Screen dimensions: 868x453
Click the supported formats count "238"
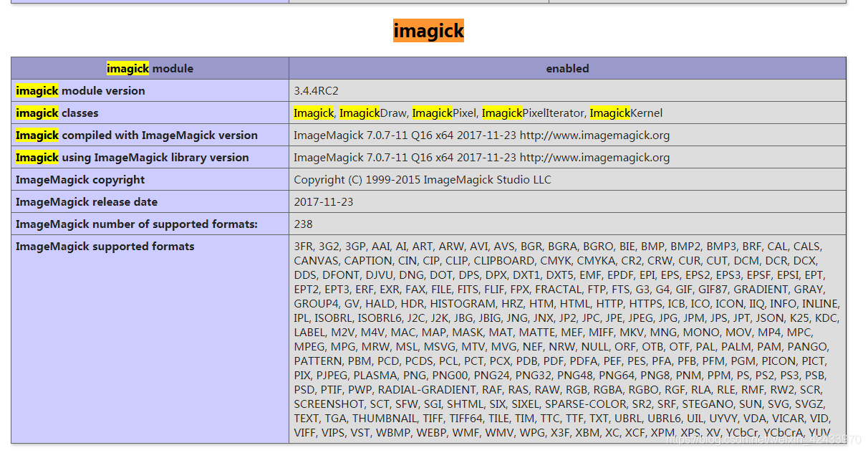click(304, 224)
